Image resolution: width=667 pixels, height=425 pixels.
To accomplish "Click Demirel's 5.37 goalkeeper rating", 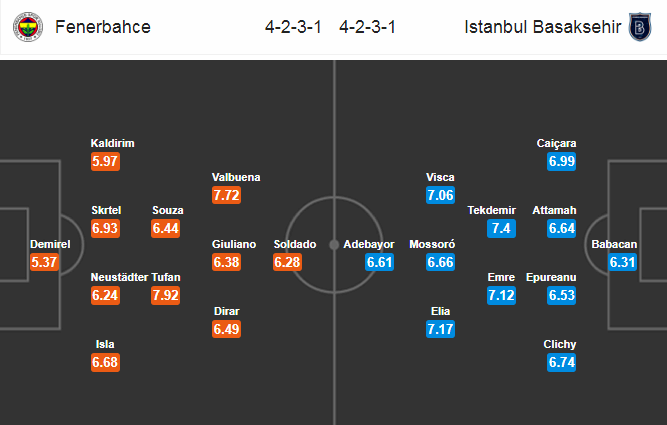I will point(44,262).
